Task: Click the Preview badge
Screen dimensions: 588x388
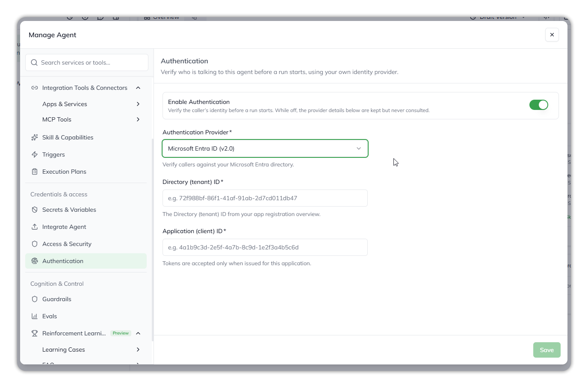Action: point(121,333)
